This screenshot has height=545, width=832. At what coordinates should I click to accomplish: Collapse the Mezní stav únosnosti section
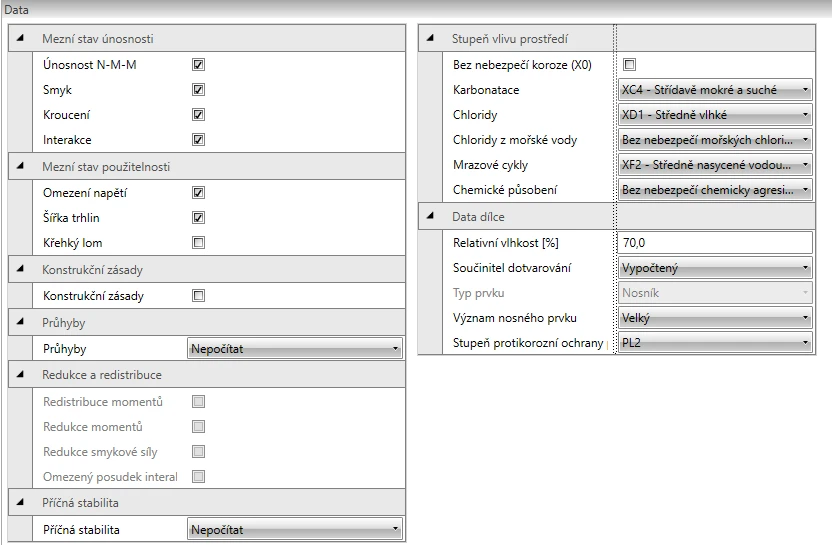coord(20,38)
